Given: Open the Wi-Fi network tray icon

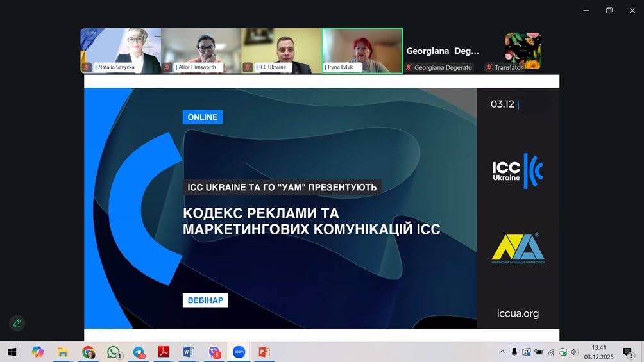Looking at the screenshot, I should 551,352.
